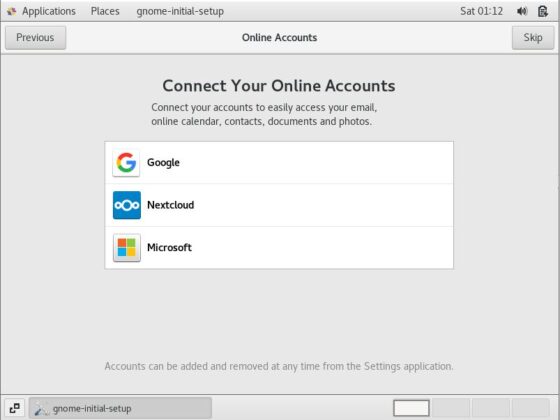Choose the Google account label

[163, 162]
